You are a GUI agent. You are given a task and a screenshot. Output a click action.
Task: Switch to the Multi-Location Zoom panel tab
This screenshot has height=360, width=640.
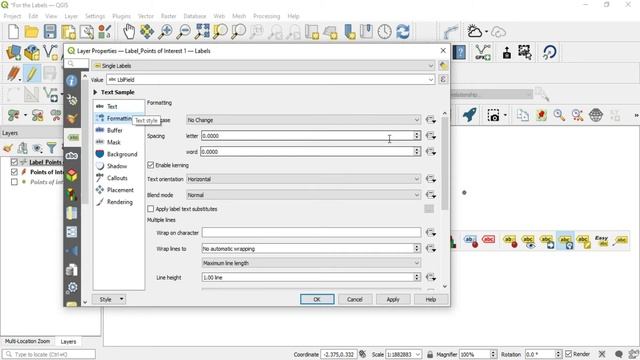point(27,341)
